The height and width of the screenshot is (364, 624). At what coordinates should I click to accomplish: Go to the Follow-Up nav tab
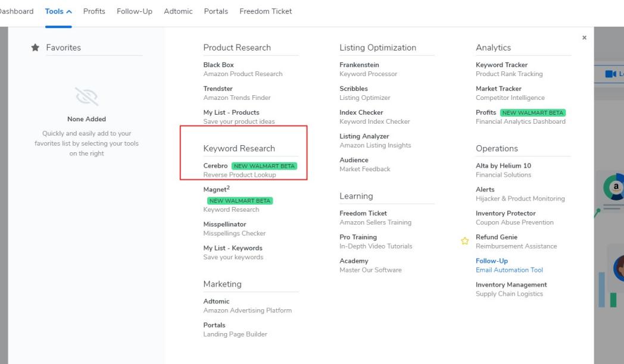pos(135,11)
